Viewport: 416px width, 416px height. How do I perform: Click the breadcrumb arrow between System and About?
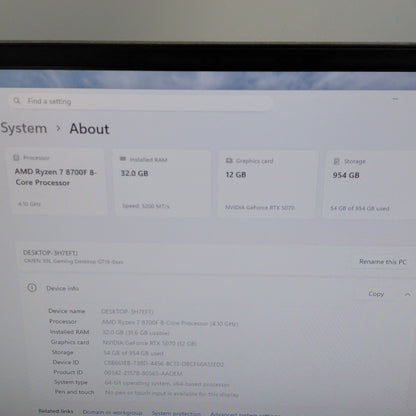[x=58, y=128]
